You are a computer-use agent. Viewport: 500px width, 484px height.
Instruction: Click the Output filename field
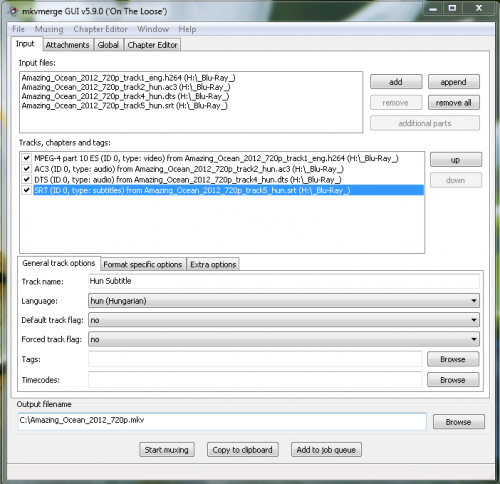coord(222,421)
